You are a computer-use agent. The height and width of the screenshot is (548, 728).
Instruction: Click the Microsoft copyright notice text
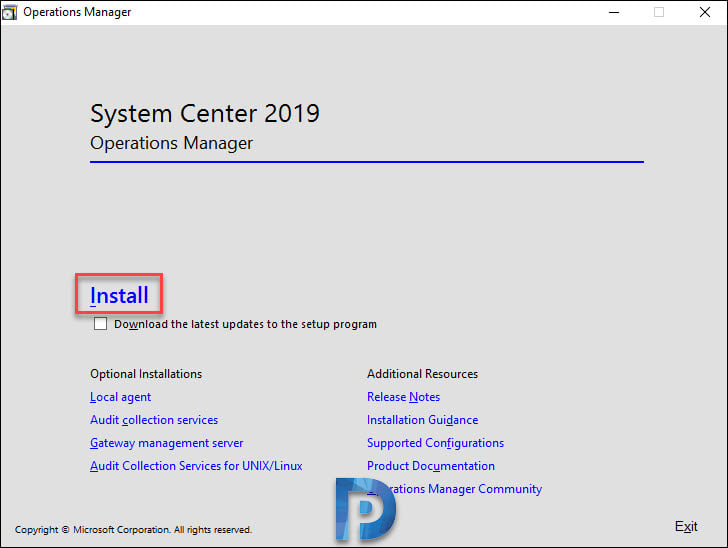tap(133, 529)
